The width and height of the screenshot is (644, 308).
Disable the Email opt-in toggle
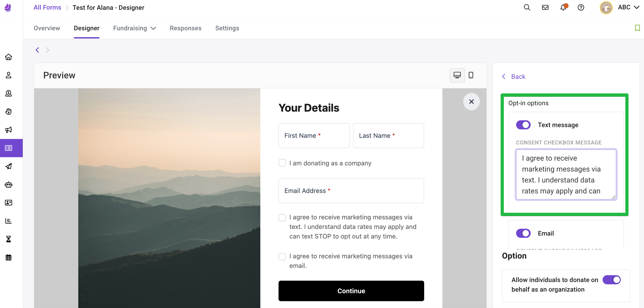click(x=523, y=233)
